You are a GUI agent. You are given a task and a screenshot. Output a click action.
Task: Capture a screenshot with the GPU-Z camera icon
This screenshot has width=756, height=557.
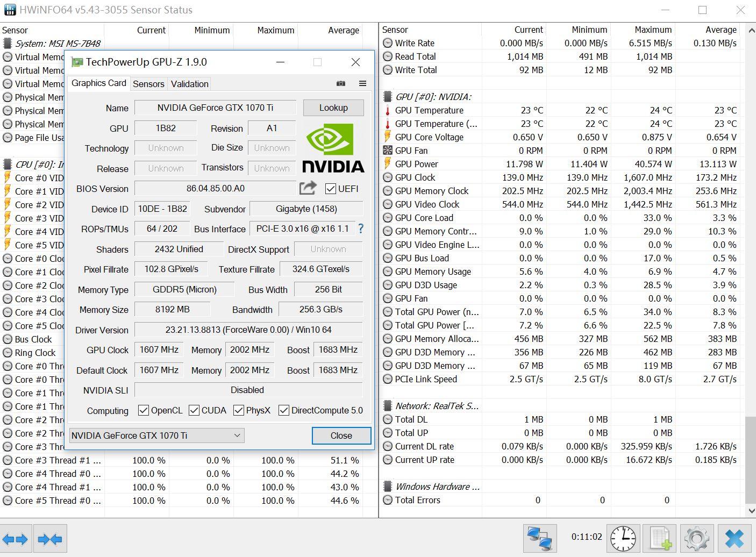(340, 83)
